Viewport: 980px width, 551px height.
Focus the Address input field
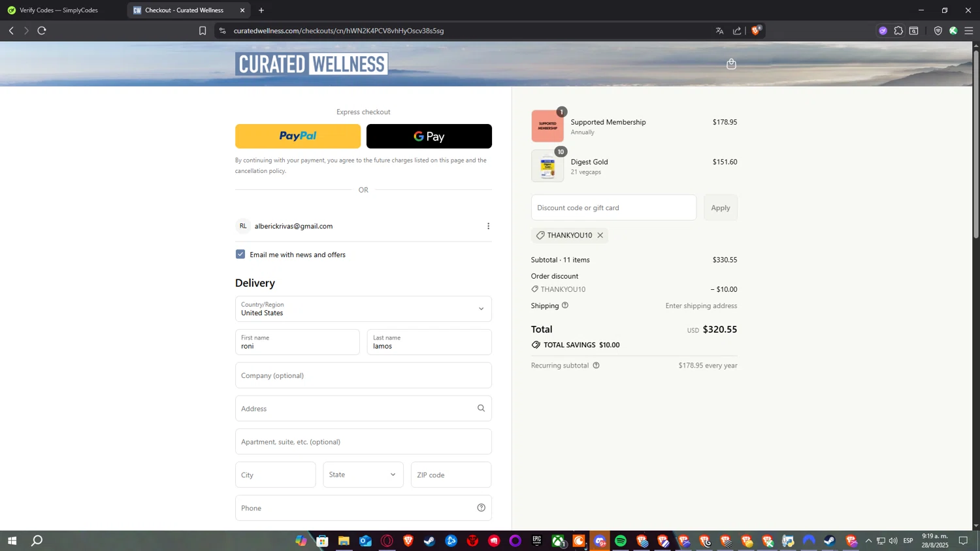[x=363, y=409]
